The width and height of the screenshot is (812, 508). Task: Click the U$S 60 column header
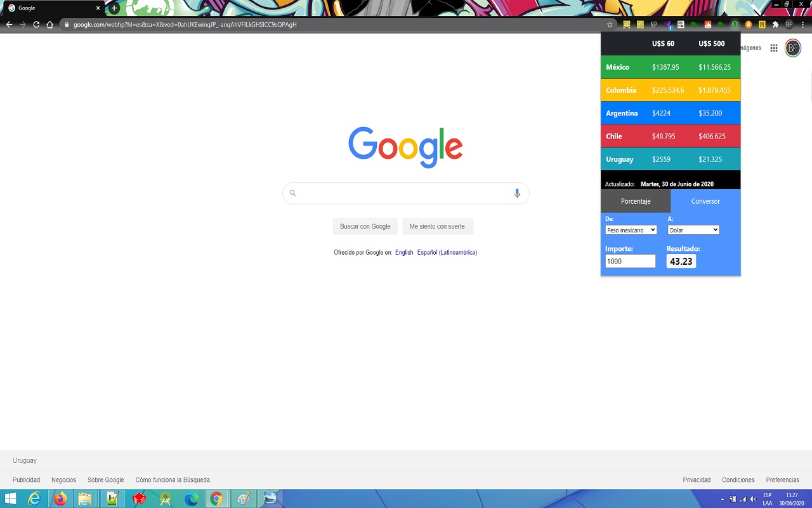tap(663, 44)
